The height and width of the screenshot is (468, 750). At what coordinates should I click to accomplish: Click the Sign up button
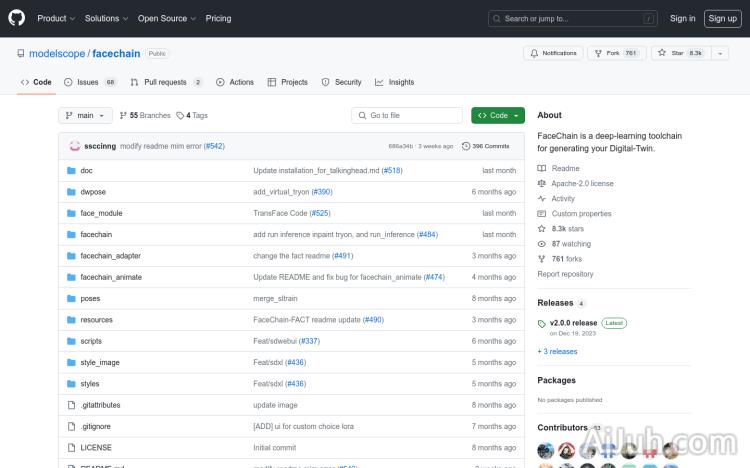(x=720, y=18)
